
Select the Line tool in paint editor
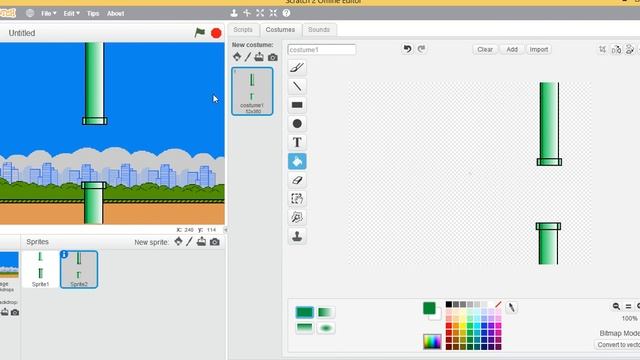[x=297, y=86]
